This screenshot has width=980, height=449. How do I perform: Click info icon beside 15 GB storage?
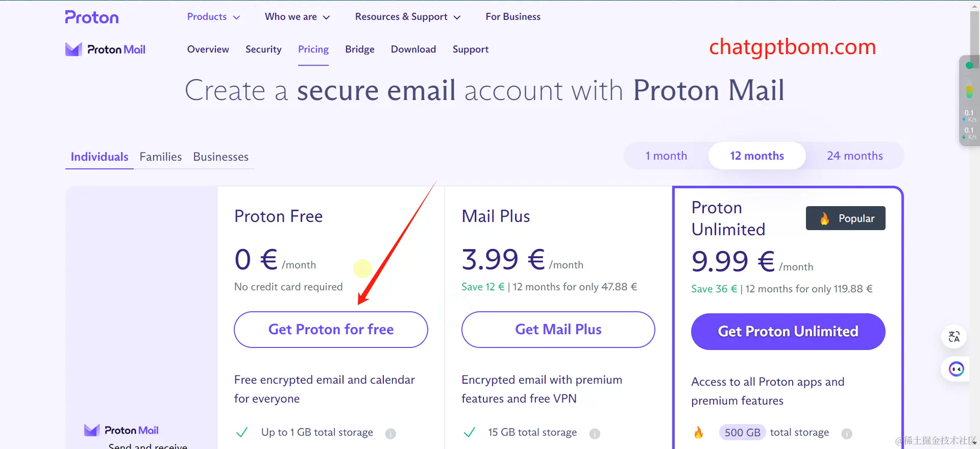pyautogui.click(x=595, y=434)
